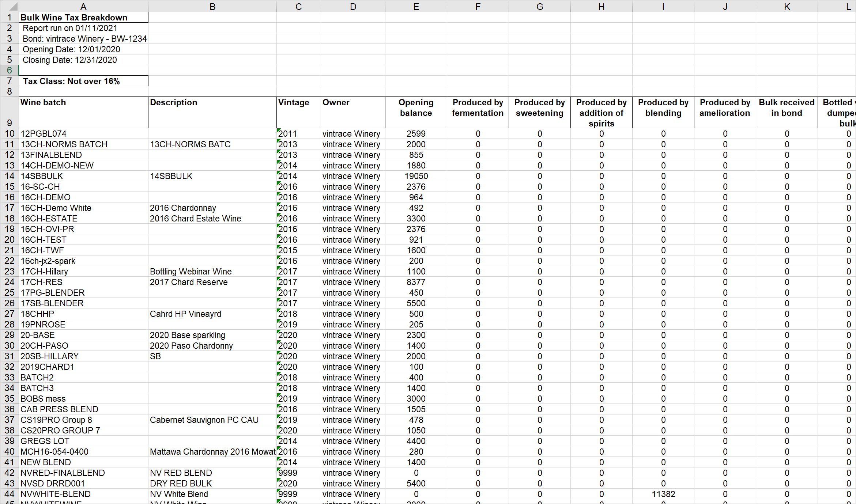Viewport: 856px width, 504px height.
Task: Click description '2017 Chard Reserve' cell
Action: coord(212,282)
